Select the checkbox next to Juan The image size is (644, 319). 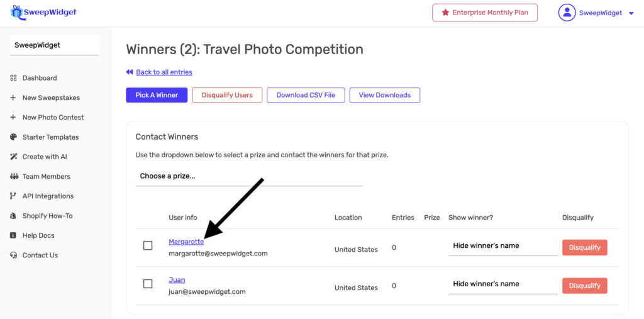tap(148, 284)
